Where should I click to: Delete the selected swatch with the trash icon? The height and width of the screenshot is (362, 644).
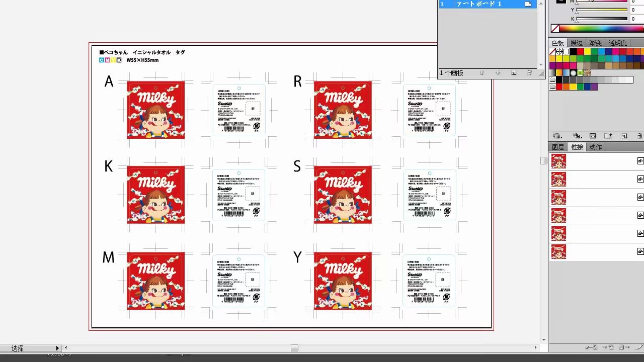(640, 136)
